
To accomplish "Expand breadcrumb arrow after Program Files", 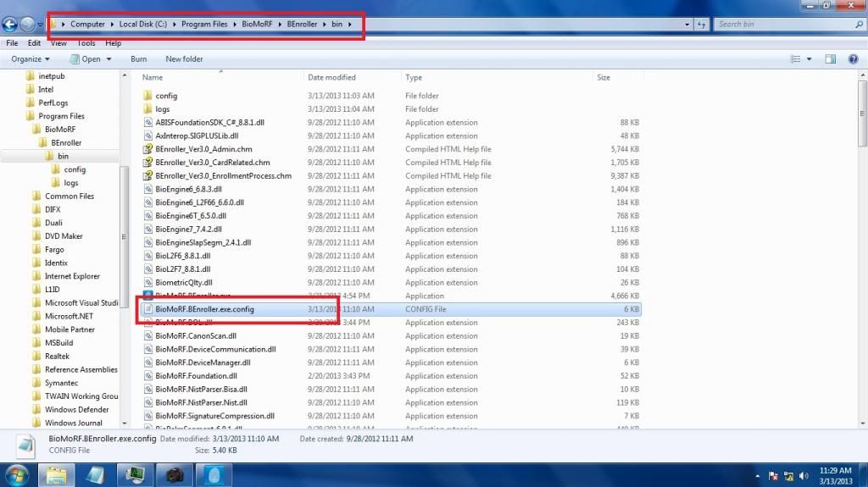I will tap(235, 25).
